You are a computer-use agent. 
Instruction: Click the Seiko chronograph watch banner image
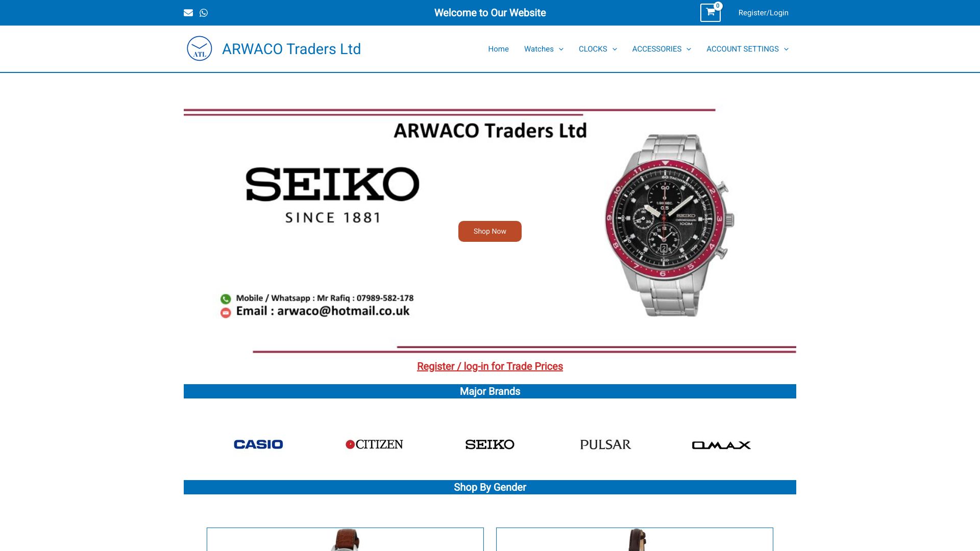669,226
